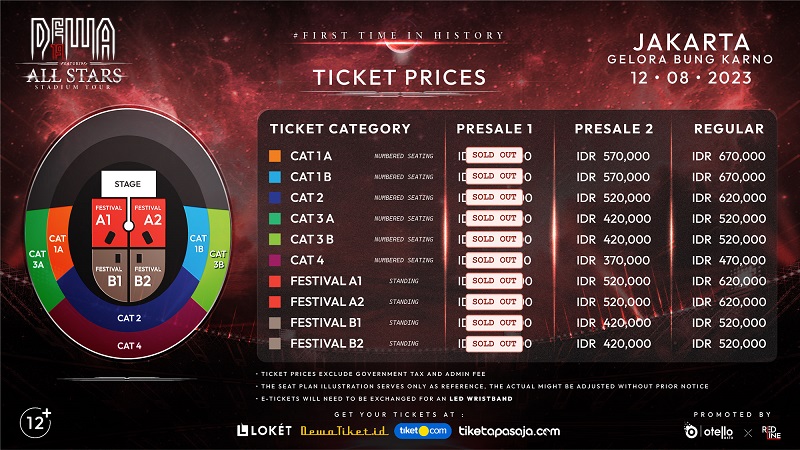Click the orange CAT 1A color swatch
This screenshot has width=800, height=450.
pos(275,156)
